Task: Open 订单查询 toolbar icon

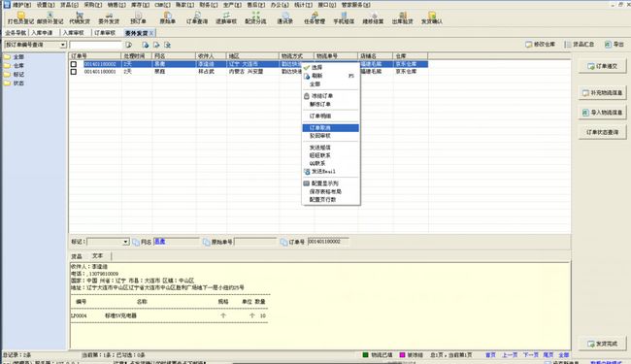Action: [x=197, y=17]
